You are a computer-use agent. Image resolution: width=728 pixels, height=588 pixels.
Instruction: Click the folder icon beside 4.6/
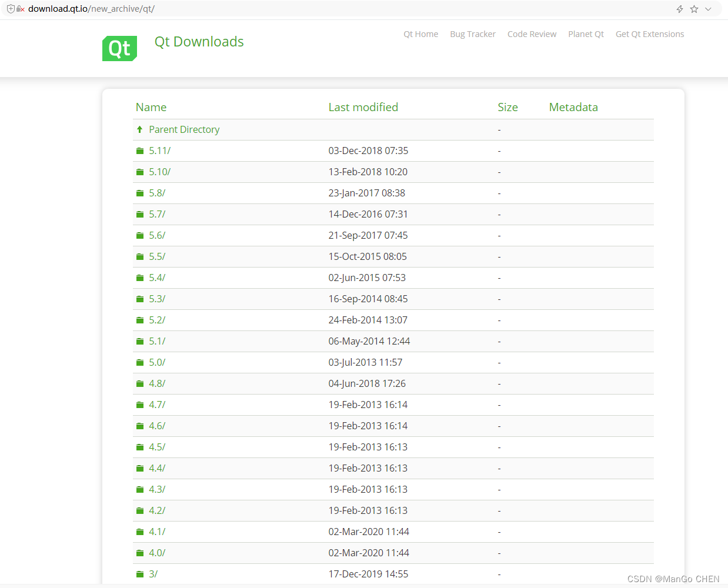(140, 426)
